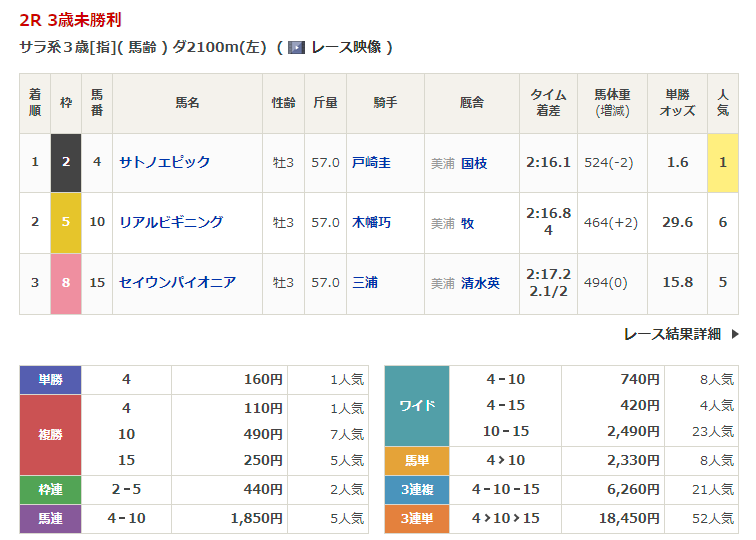Open horse セイウンパイオニア profile

178,283
